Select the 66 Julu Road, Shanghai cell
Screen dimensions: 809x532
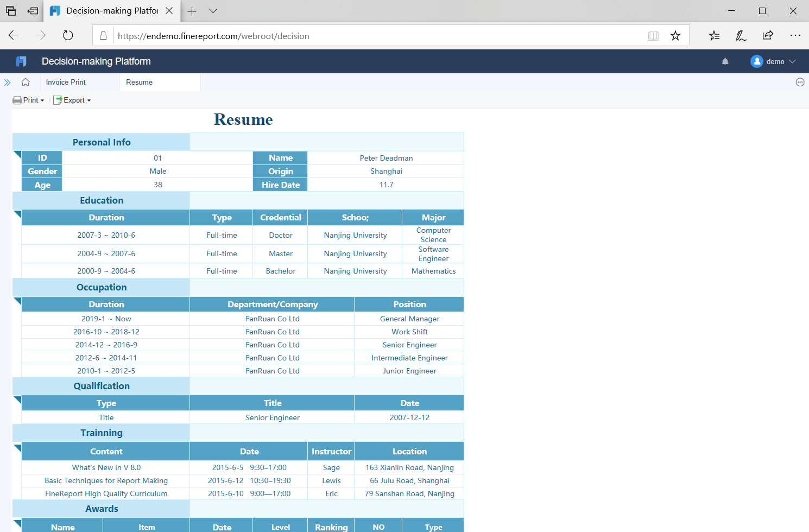(x=409, y=480)
